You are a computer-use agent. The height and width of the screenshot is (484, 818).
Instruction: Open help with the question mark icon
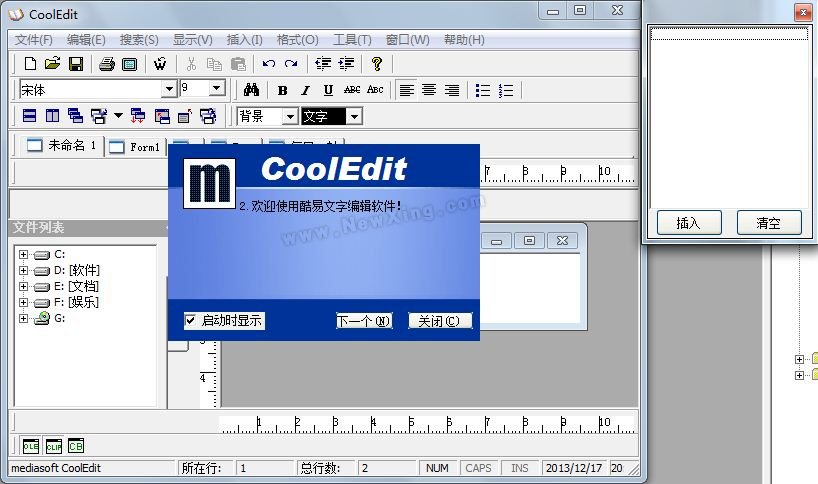coord(377,64)
